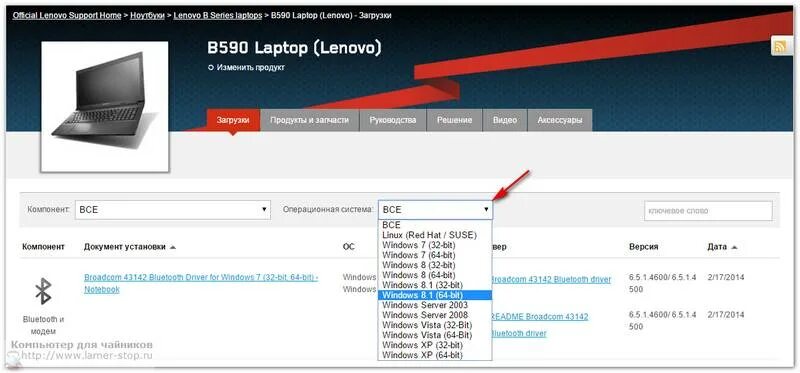
Task: Switch to the Видео tab
Action: (x=505, y=120)
